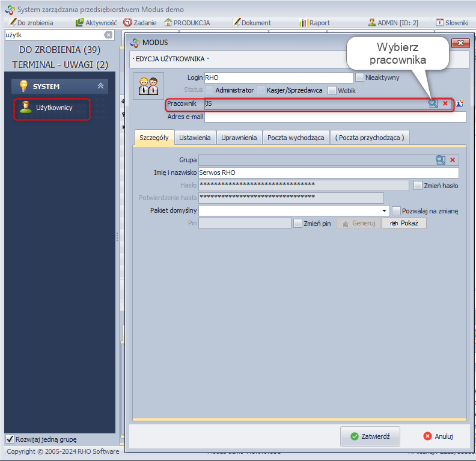Open the Do zrobienia menu

pyautogui.click(x=31, y=23)
